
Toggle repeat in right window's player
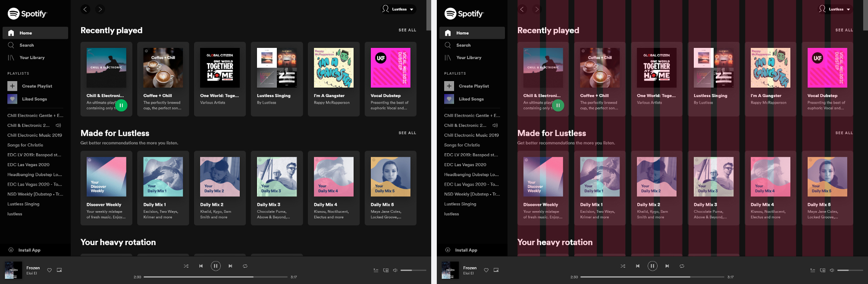coord(682,266)
